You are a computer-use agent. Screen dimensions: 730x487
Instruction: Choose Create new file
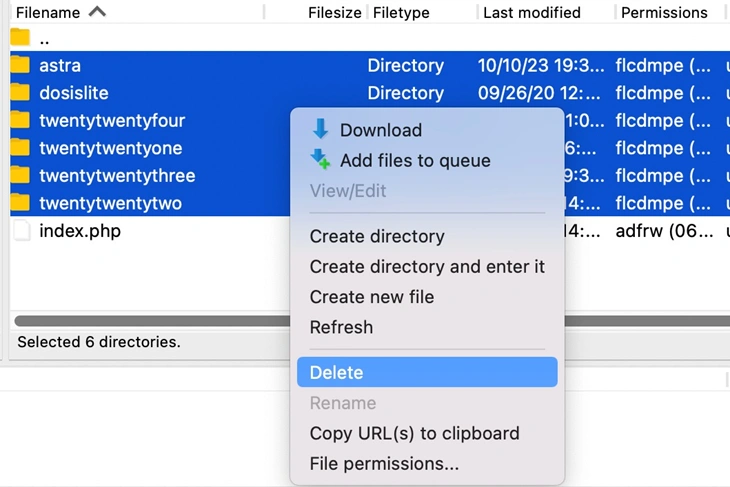[427, 297]
